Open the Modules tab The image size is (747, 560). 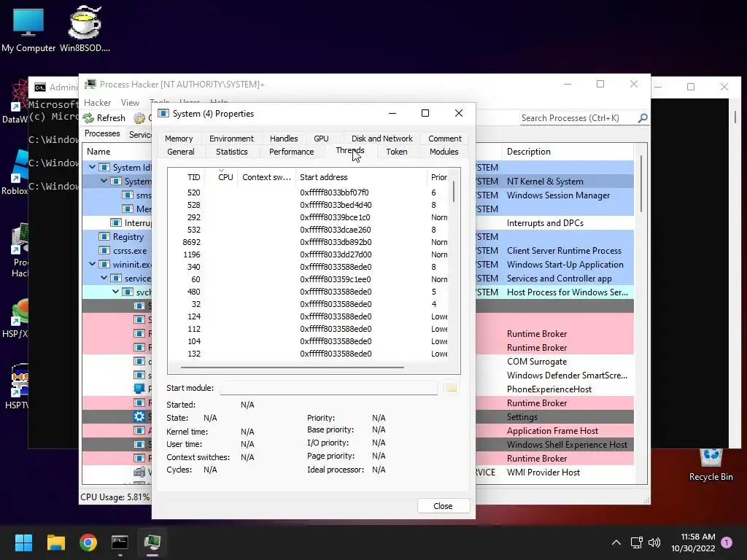(x=444, y=152)
